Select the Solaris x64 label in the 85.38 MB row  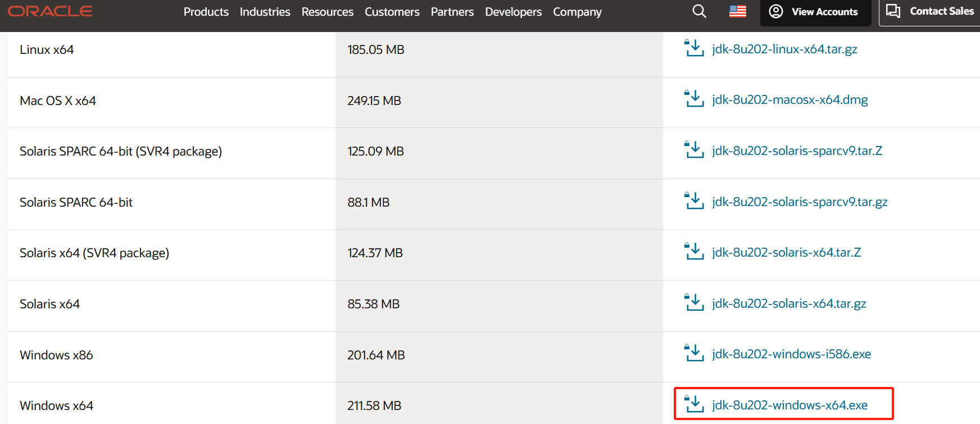pos(49,304)
